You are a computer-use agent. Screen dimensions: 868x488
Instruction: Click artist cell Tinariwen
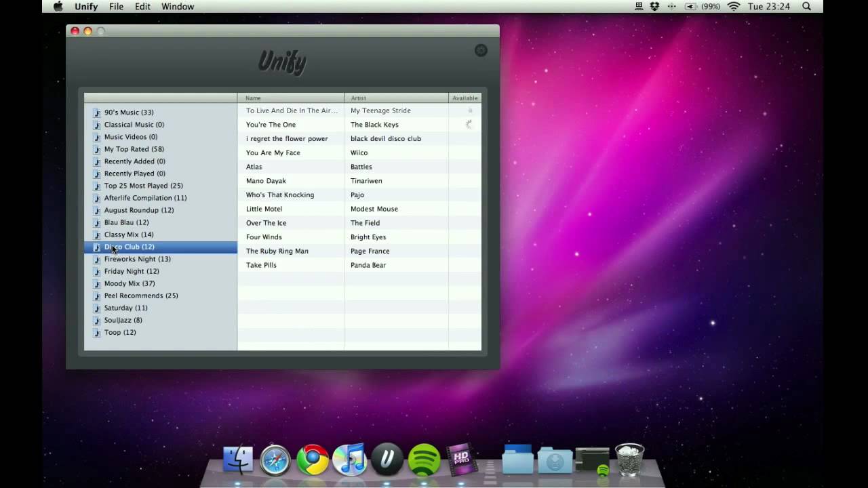[366, 181]
